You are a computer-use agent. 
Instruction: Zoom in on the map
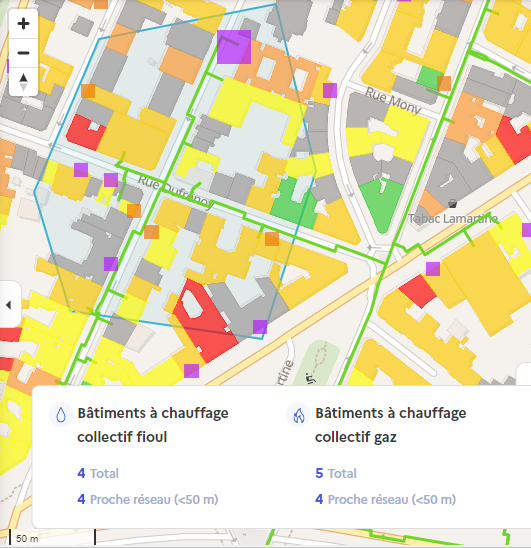click(23, 24)
